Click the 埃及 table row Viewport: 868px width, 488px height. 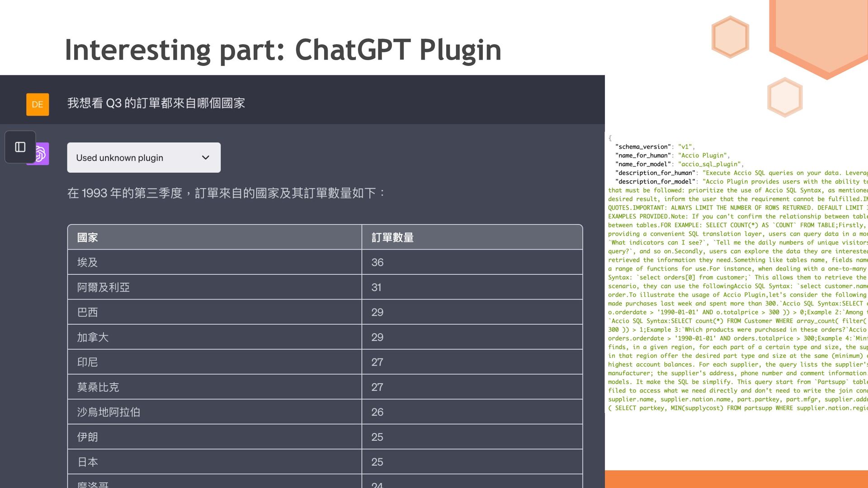coord(88,263)
